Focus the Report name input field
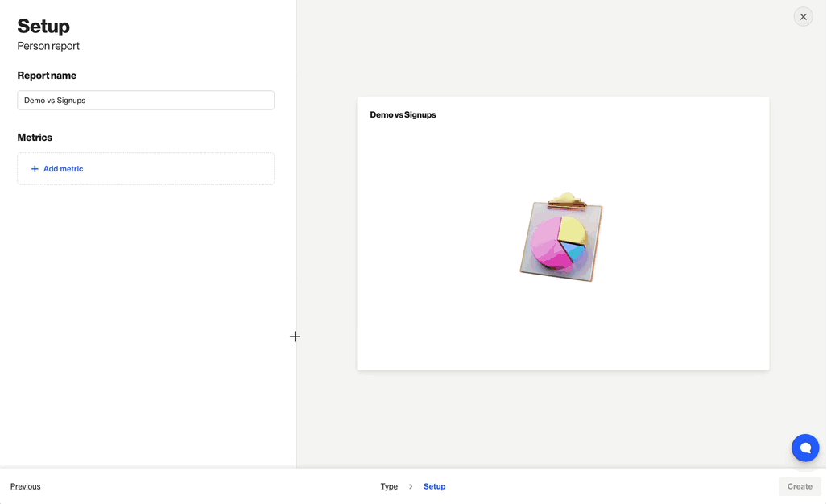This screenshot has width=827, height=504. pos(146,101)
